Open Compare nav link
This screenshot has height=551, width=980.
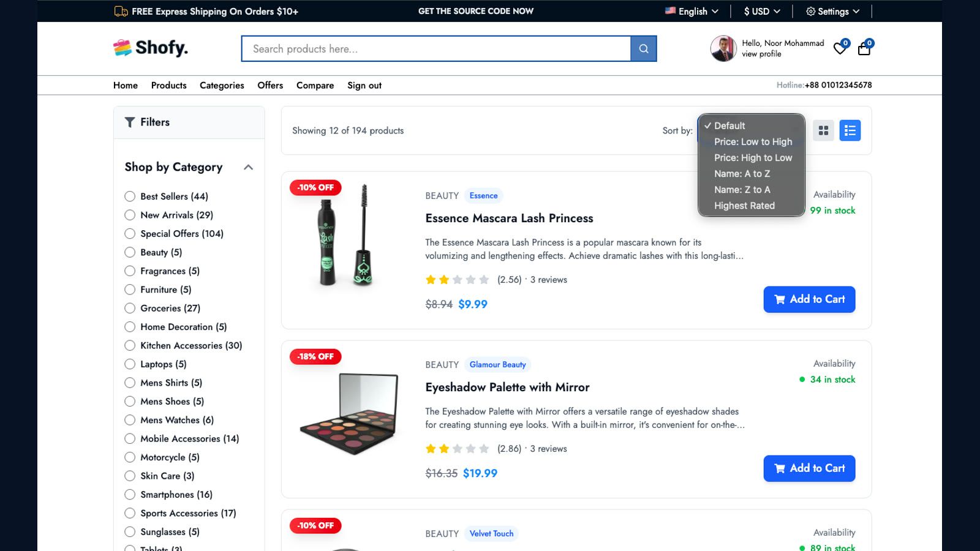coord(315,85)
